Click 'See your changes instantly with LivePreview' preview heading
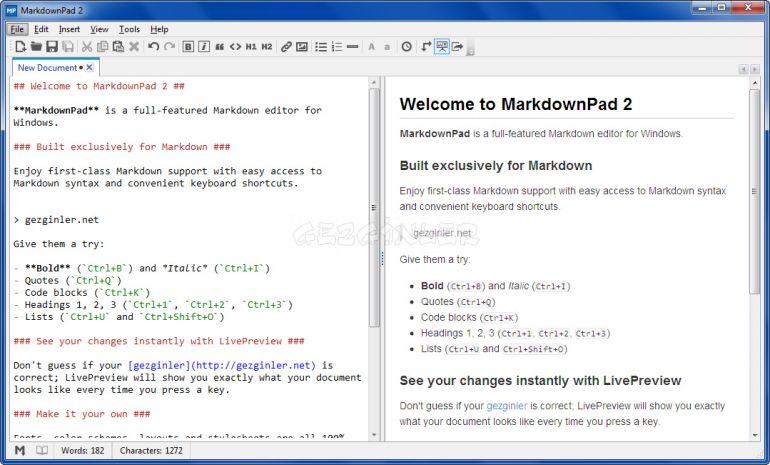The image size is (770, 465). (x=540, y=381)
